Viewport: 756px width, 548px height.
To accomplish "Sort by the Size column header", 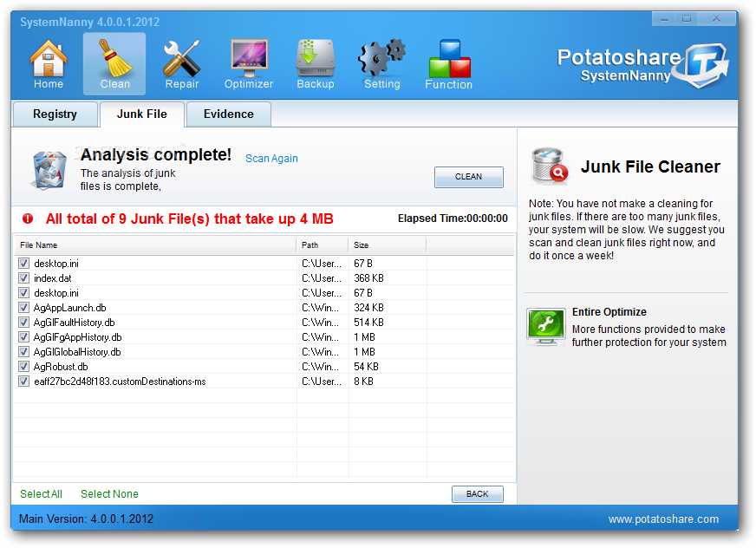I will tap(388, 245).
